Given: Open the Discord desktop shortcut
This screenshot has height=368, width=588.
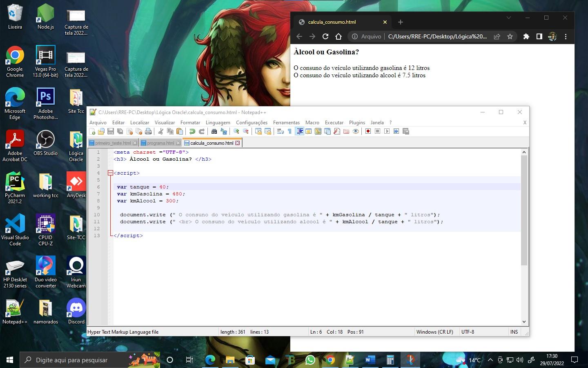Looking at the screenshot, I should (76, 312).
